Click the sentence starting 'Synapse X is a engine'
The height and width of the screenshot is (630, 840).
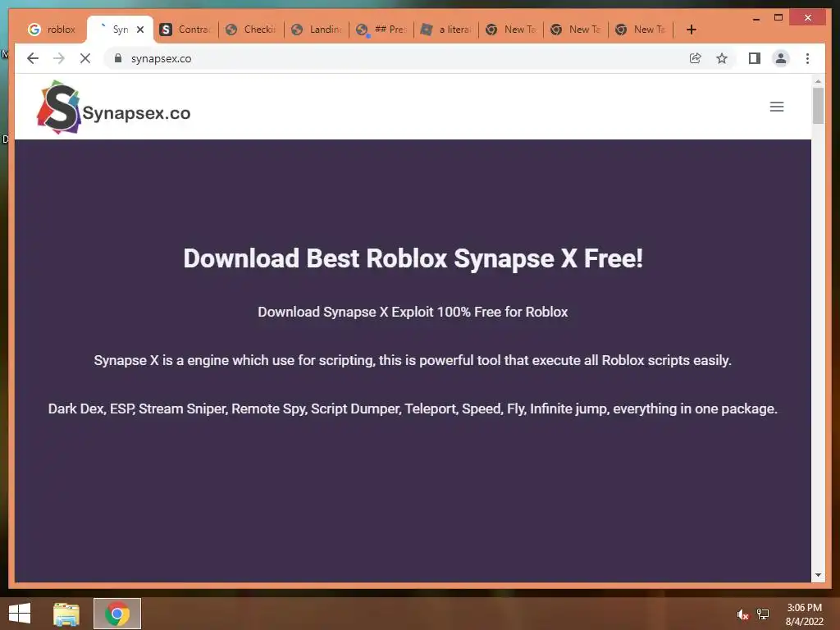click(x=413, y=360)
